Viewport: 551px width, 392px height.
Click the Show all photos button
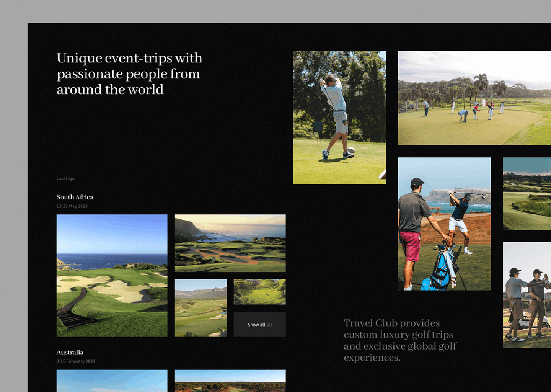tap(259, 325)
